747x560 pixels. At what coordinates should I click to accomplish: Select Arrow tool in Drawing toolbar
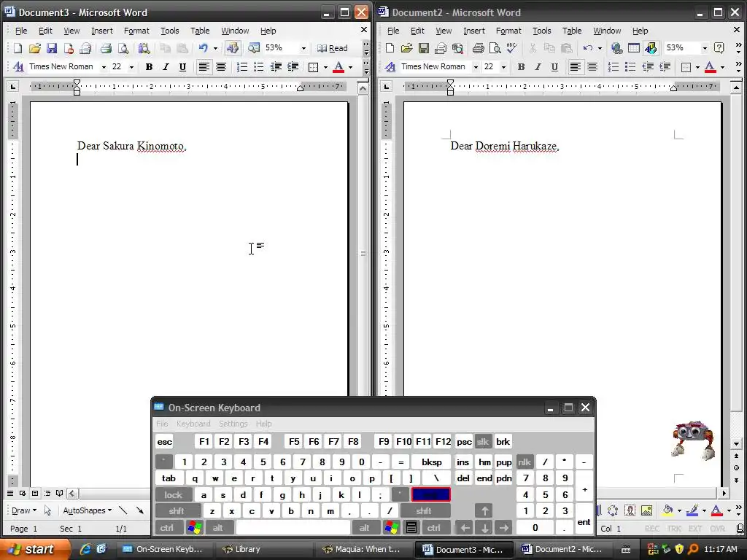(x=139, y=510)
